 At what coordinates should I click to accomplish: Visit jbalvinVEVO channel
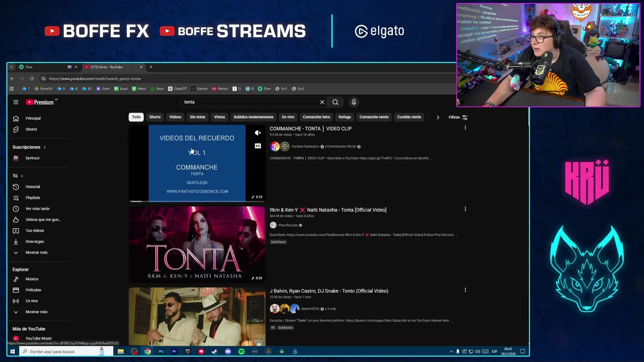(x=310, y=309)
